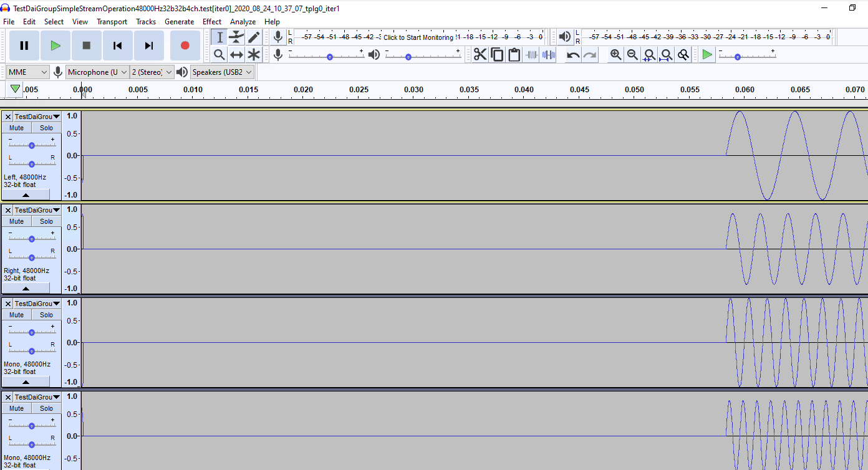Open the Transport menu

(x=112, y=22)
